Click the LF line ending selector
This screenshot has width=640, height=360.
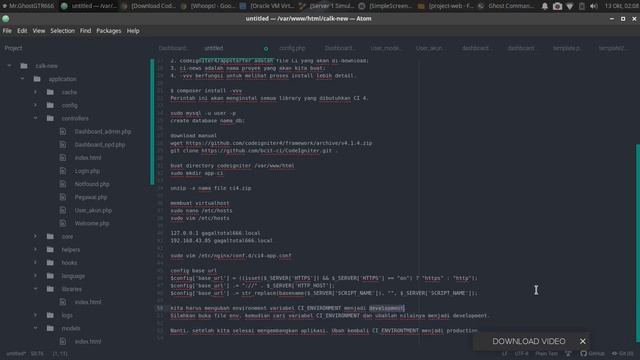pos(504,353)
